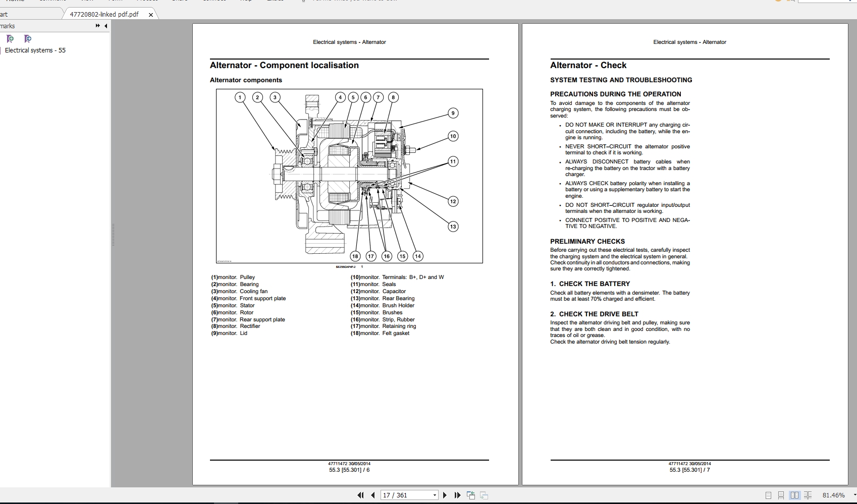
Task: Click legend entry (11) Seals
Action: coord(373,285)
